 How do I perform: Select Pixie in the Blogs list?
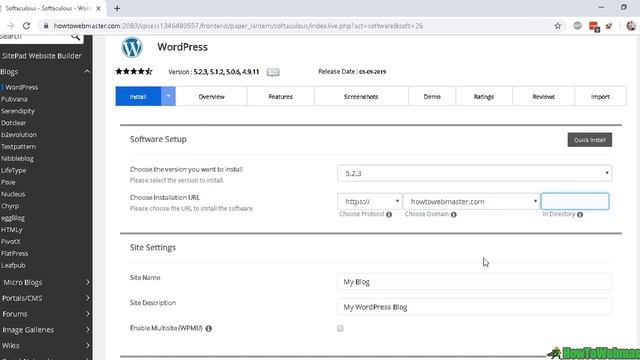pyautogui.click(x=8, y=182)
